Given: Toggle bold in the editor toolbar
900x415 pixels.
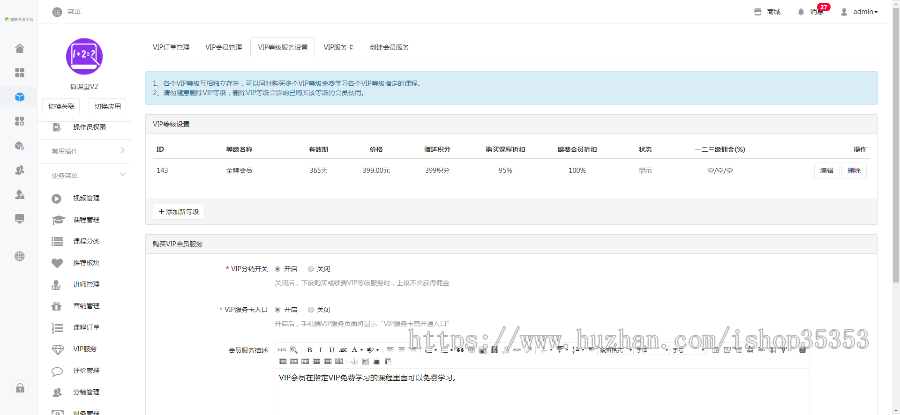Looking at the screenshot, I should click(x=309, y=350).
